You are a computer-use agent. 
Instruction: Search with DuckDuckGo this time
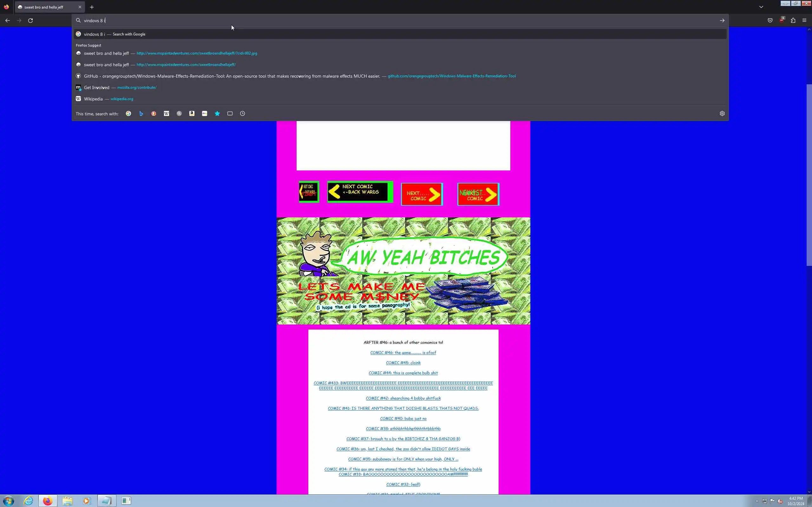pyautogui.click(x=154, y=114)
